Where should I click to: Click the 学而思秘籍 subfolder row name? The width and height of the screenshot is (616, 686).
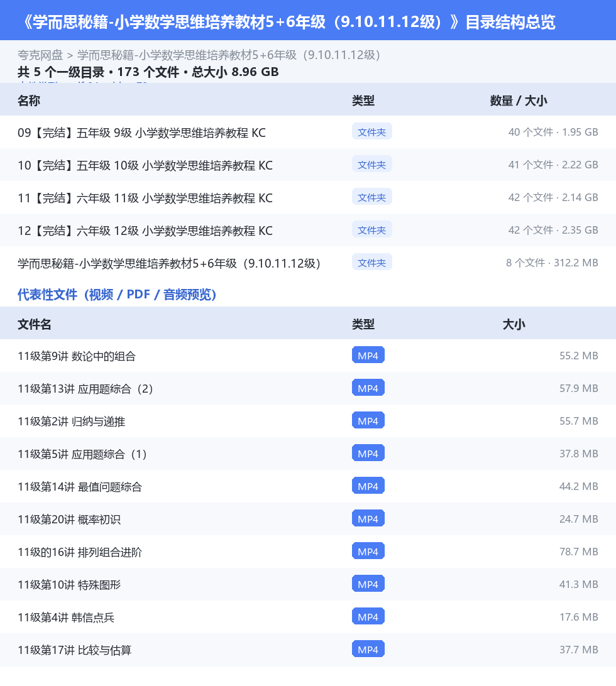pyautogui.click(x=169, y=263)
